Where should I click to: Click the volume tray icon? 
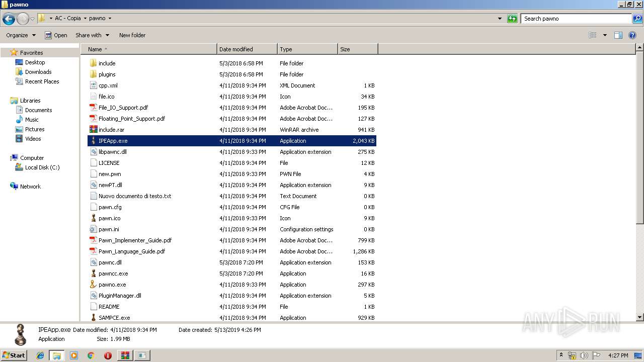click(x=584, y=355)
